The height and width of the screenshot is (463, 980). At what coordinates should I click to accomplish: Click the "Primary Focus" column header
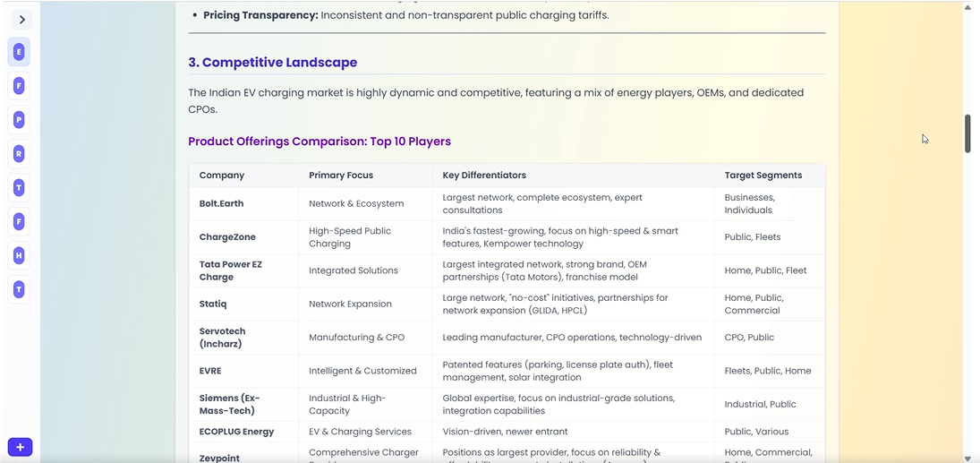pyautogui.click(x=341, y=176)
